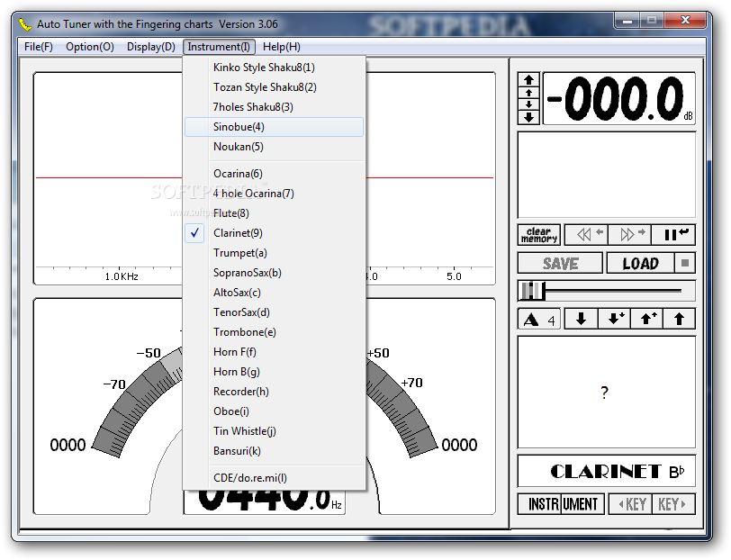Image resolution: width=731 pixels, height=560 pixels.
Task: Click the A 4 reference note button
Action: 539,320
